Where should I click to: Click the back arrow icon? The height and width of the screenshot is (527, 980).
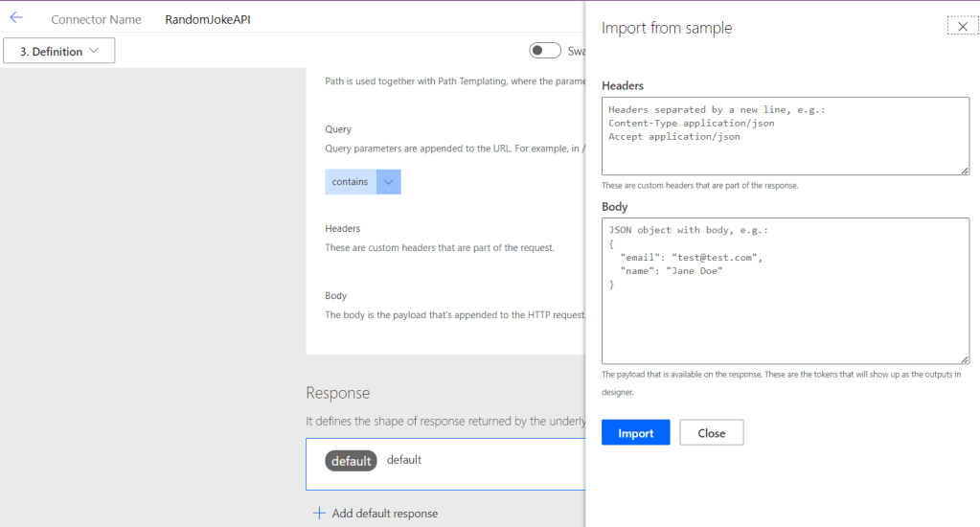16,18
